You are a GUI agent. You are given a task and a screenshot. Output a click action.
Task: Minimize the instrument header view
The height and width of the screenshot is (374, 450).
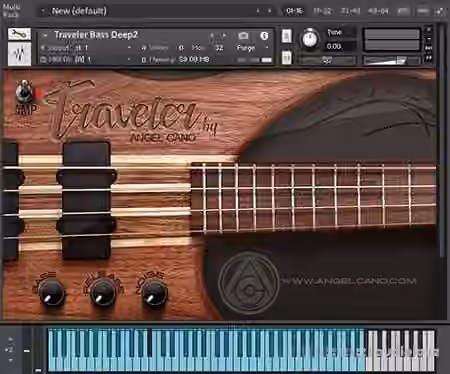point(429,39)
